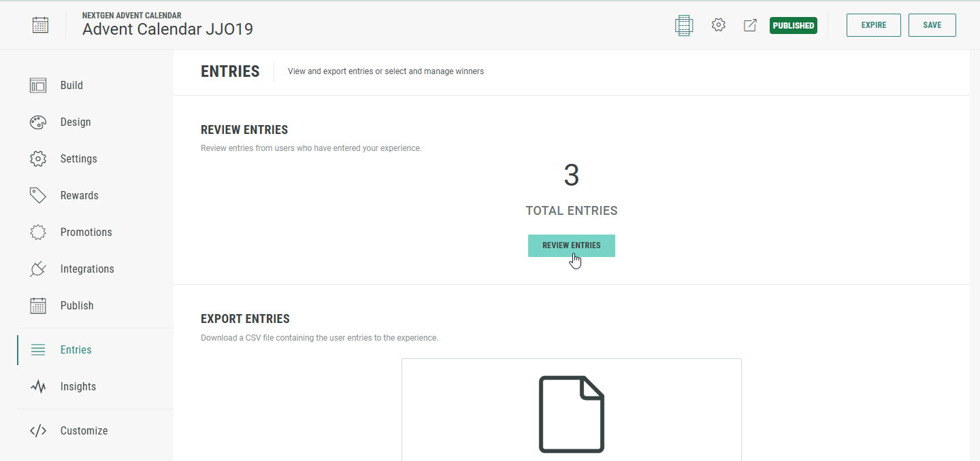Go to the Publish section
This screenshot has width=980, height=461.
(x=76, y=305)
